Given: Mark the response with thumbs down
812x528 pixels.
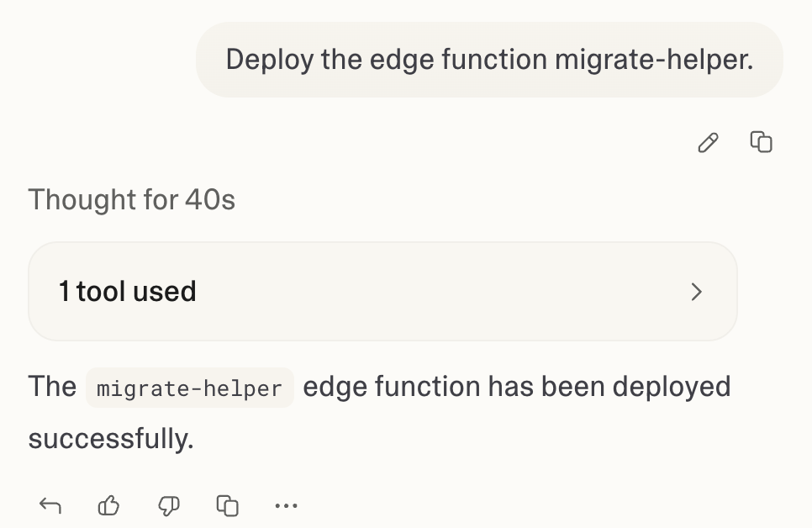Looking at the screenshot, I should tap(169, 505).
